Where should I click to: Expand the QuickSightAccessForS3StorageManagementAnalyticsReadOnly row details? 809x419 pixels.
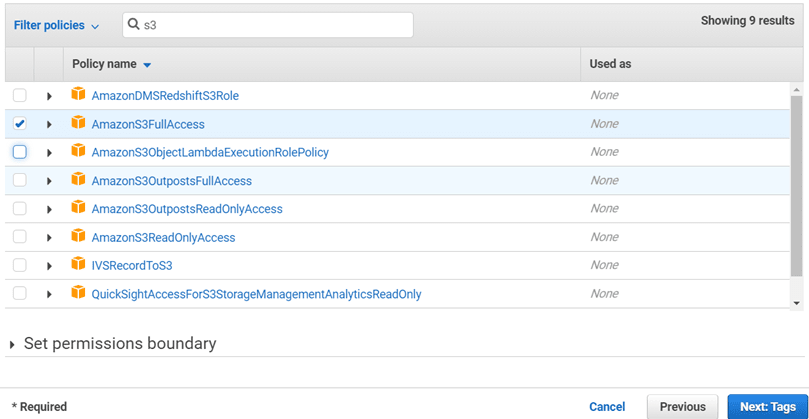click(50, 295)
